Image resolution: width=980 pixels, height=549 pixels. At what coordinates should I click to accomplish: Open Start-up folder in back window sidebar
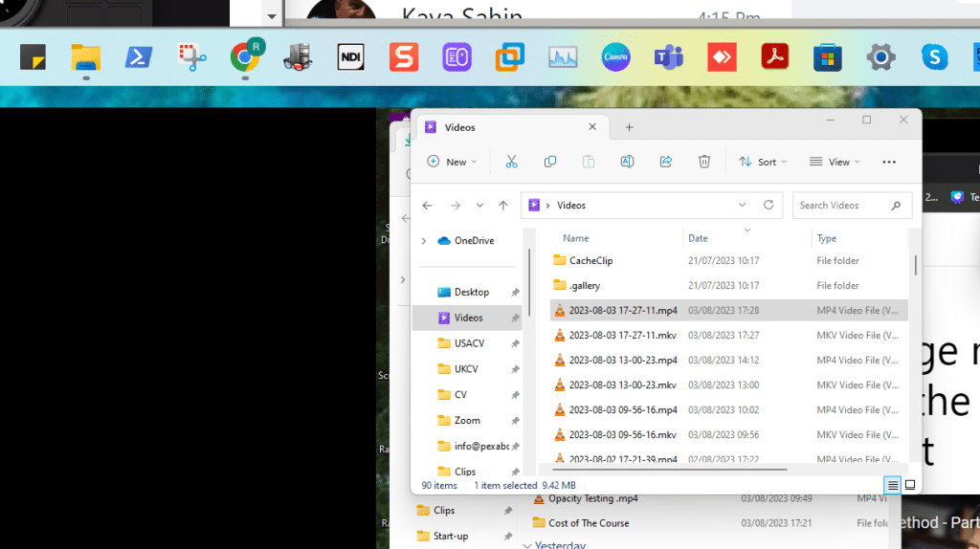click(451, 536)
